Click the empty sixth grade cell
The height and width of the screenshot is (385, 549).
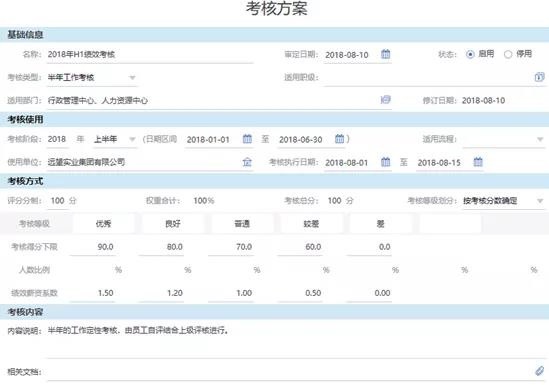point(450,224)
